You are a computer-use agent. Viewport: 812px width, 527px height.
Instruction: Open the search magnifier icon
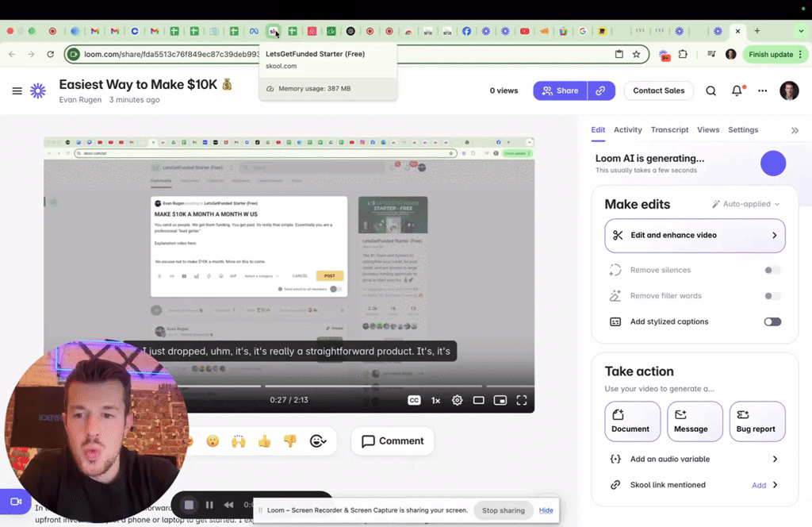711,91
